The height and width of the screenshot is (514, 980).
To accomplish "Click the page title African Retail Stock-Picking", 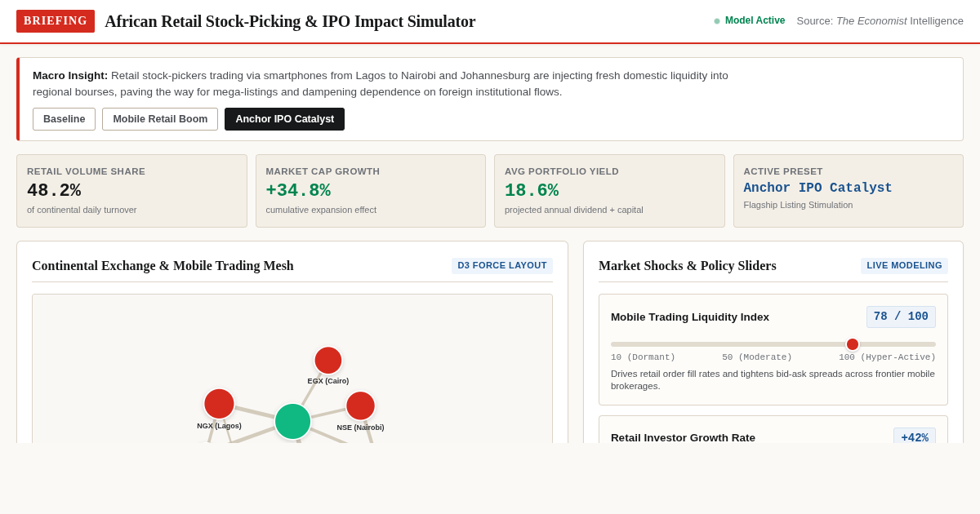I will tap(290, 21).
